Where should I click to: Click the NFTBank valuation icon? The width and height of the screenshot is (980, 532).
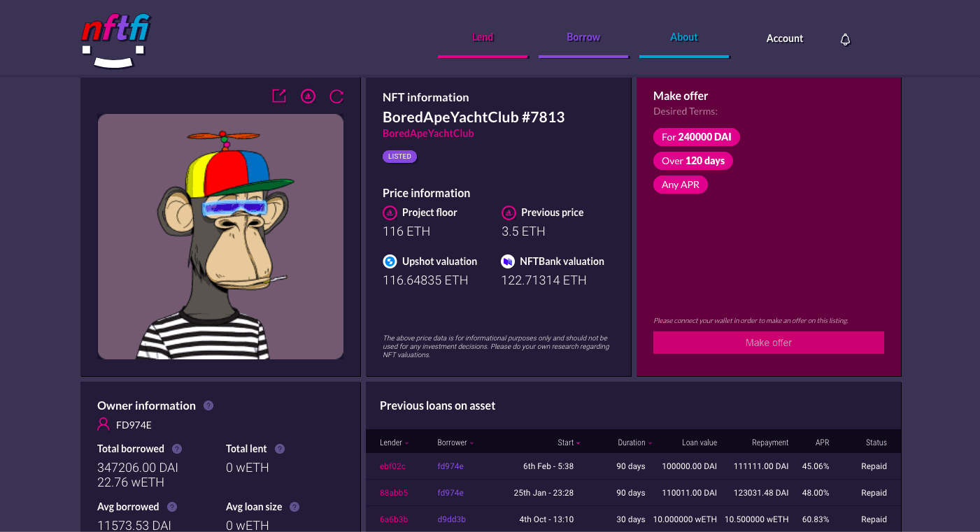508,261
